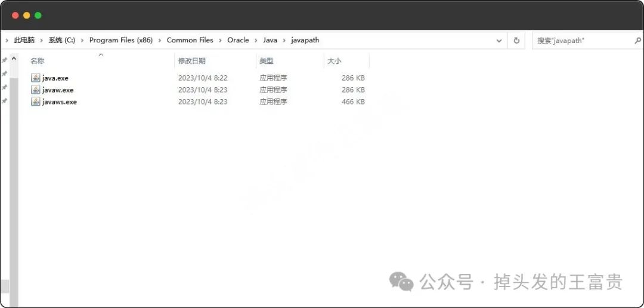Viewport: 644px width, 308px height.
Task: Click the modified date in javaw.exe row
Action: pos(203,90)
